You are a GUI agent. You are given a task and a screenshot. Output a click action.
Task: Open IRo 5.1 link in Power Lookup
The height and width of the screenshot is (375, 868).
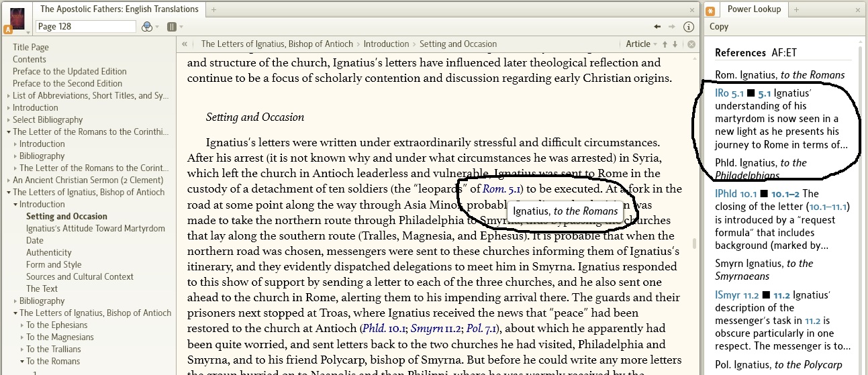(x=729, y=94)
